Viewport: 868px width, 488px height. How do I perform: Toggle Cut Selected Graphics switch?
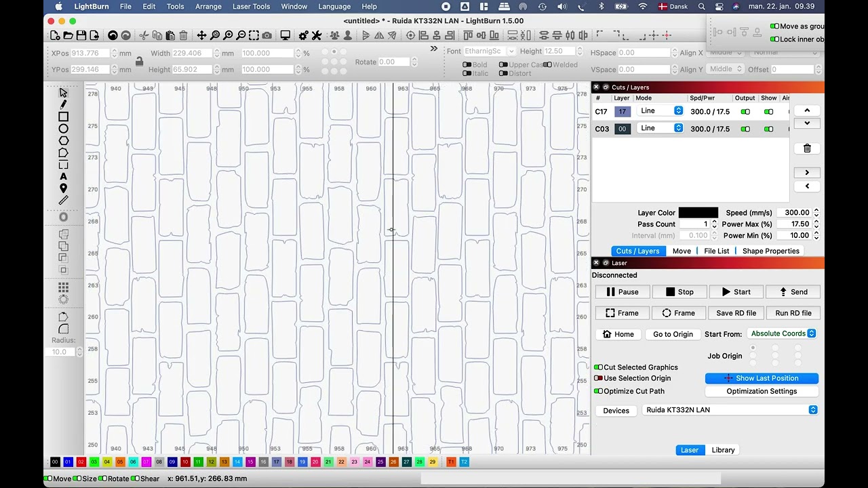(x=598, y=367)
